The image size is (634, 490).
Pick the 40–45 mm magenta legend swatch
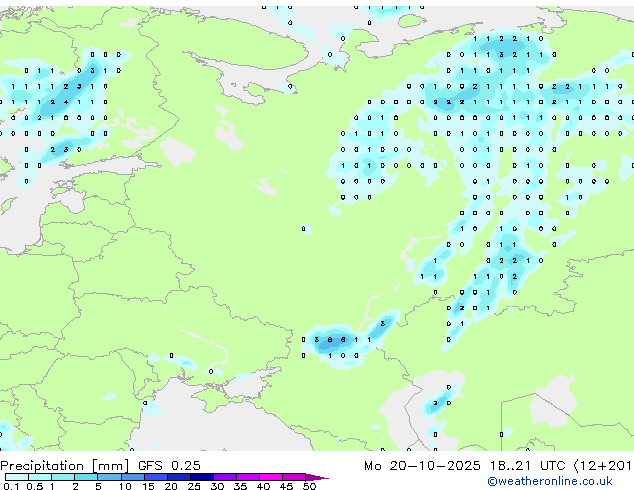(271, 477)
